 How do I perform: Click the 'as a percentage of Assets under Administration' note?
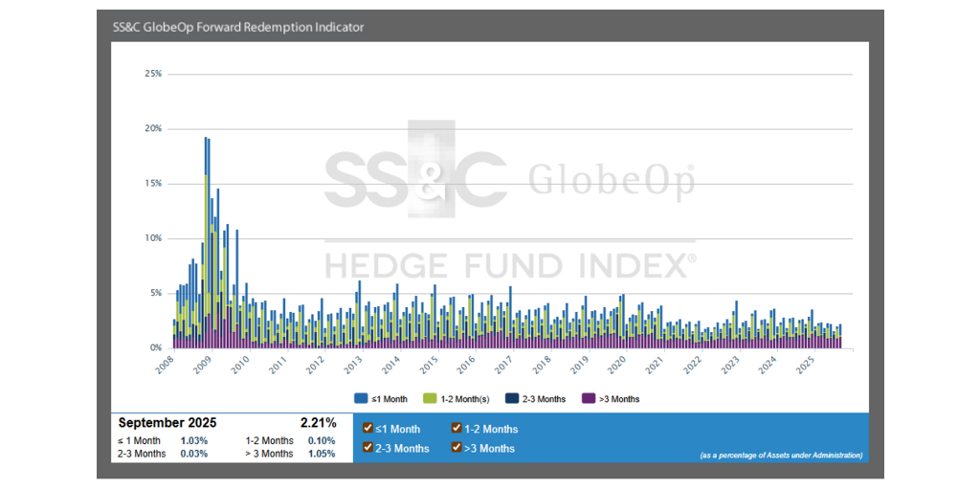click(781, 455)
